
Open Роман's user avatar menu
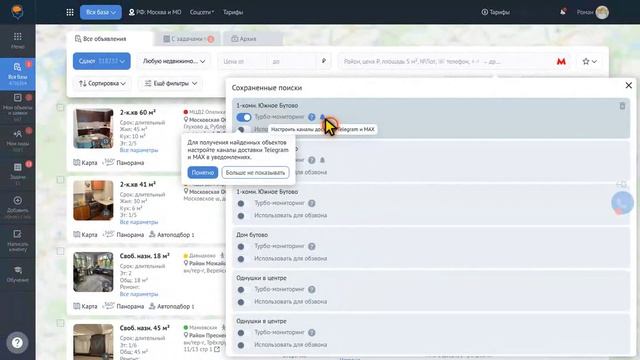[602, 12]
